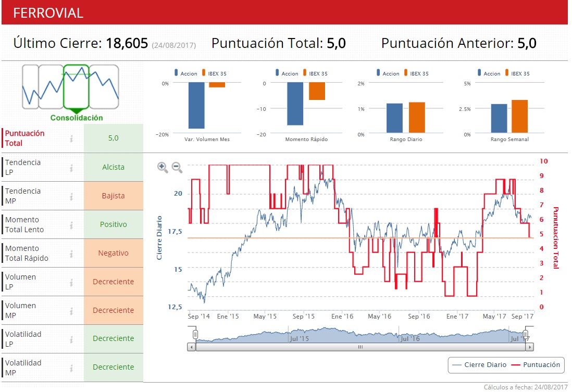Screen dimensions: 572x392
Task: Open info icon for Momento Total Rápido
Action: pyautogui.click(x=71, y=254)
